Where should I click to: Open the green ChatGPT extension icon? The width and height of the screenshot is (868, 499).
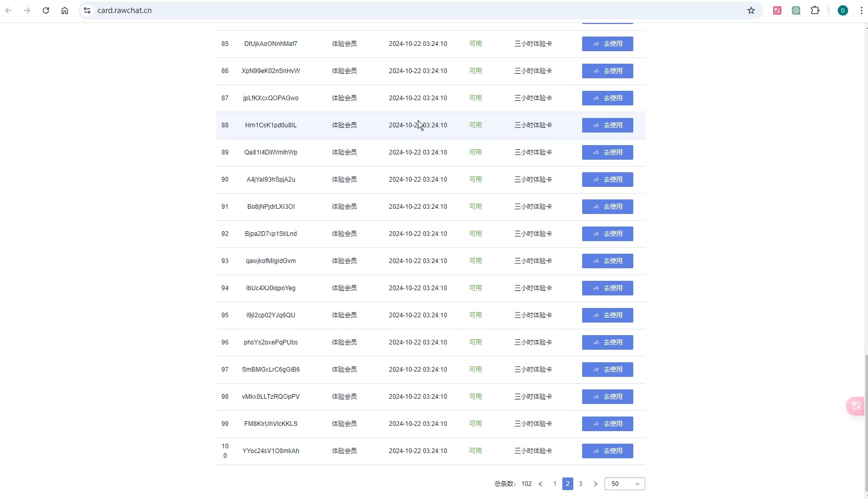[796, 10]
